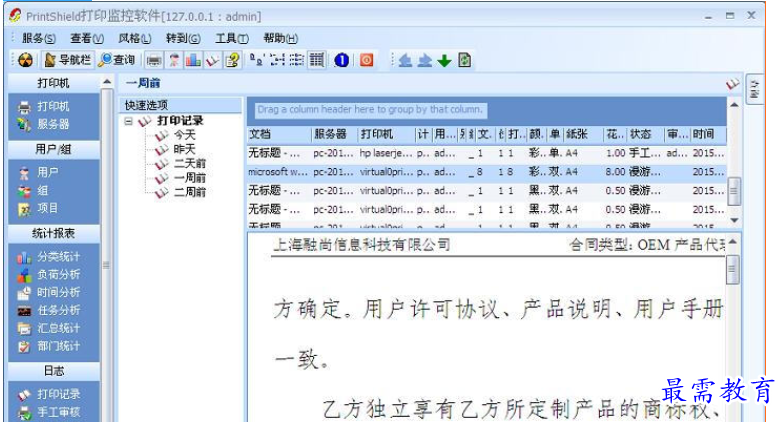The height and width of the screenshot is (422, 783).
Task: Click the records table scroll down arrow
Action: pyautogui.click(x=734, y=220)
